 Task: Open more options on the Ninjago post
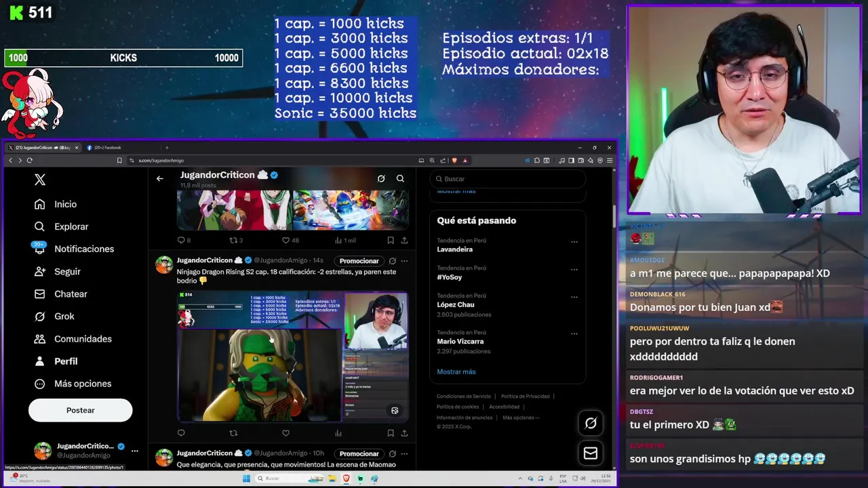coord(404,261)
